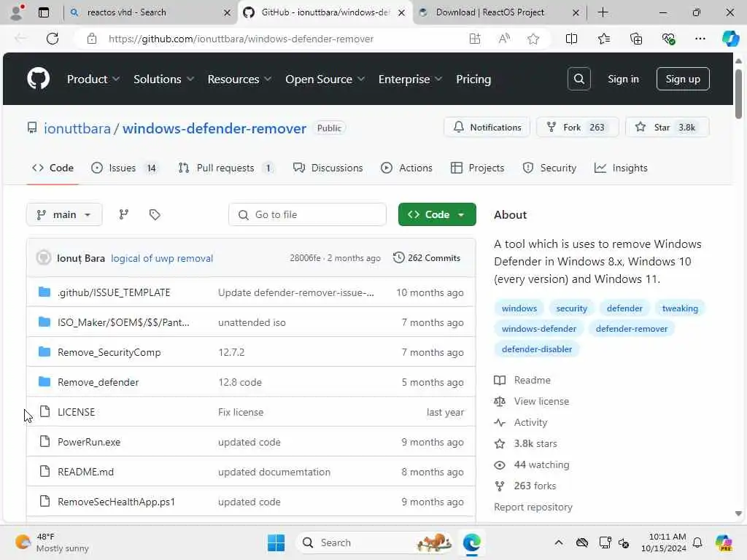Open the tab actions menu icon

pos(43,12)
